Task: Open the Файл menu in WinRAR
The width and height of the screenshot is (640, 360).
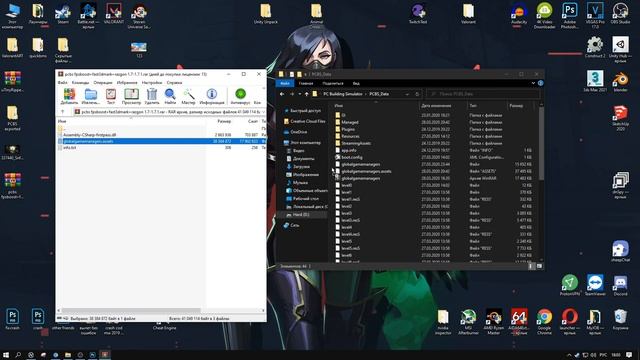Action: coord(62,82)
